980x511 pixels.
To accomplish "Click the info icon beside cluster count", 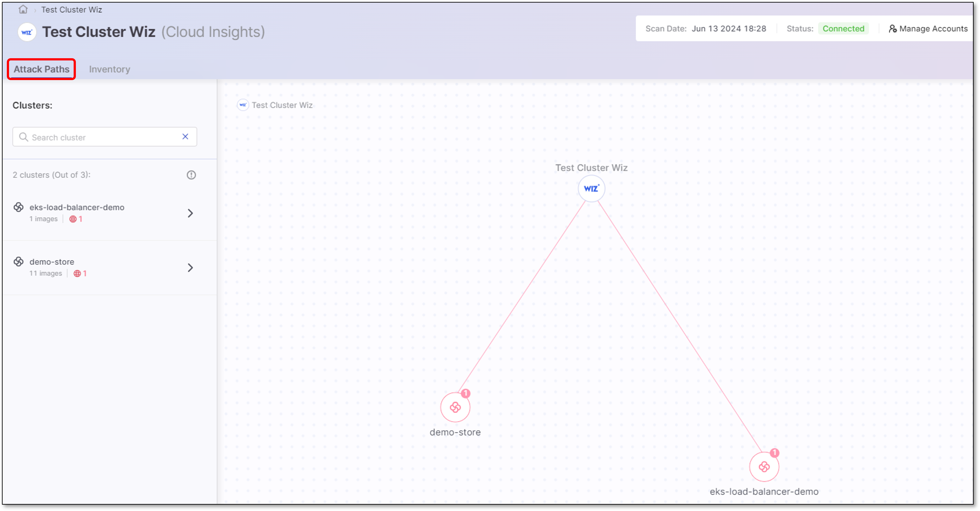I will tap(191, 175).
